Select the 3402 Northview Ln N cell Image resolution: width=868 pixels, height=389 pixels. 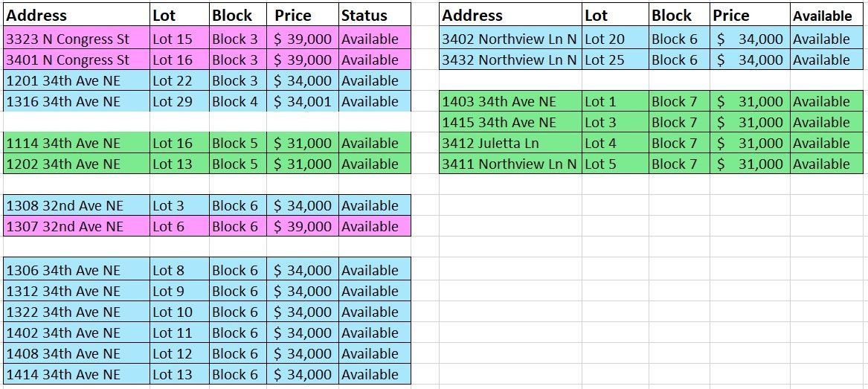click(510, 39)
